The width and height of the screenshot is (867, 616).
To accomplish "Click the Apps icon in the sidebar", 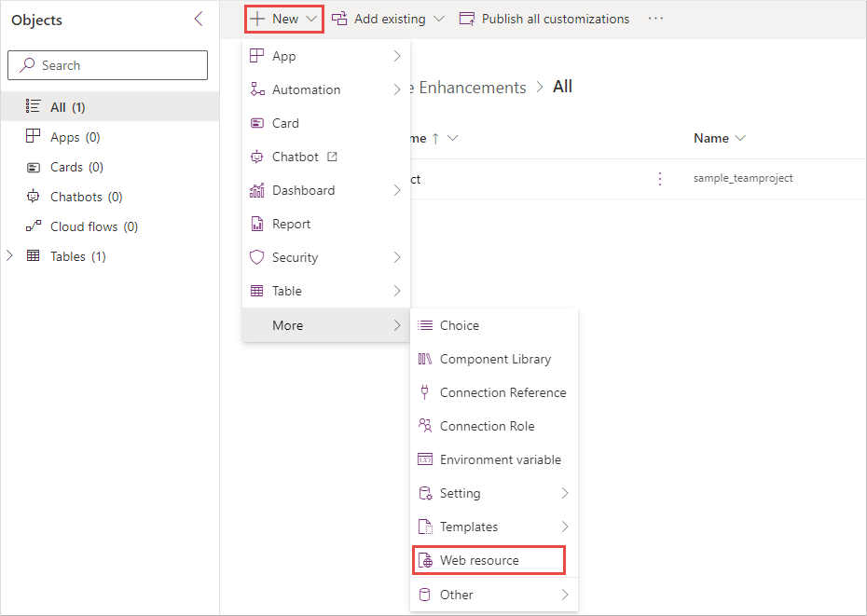I will point(34,135).
